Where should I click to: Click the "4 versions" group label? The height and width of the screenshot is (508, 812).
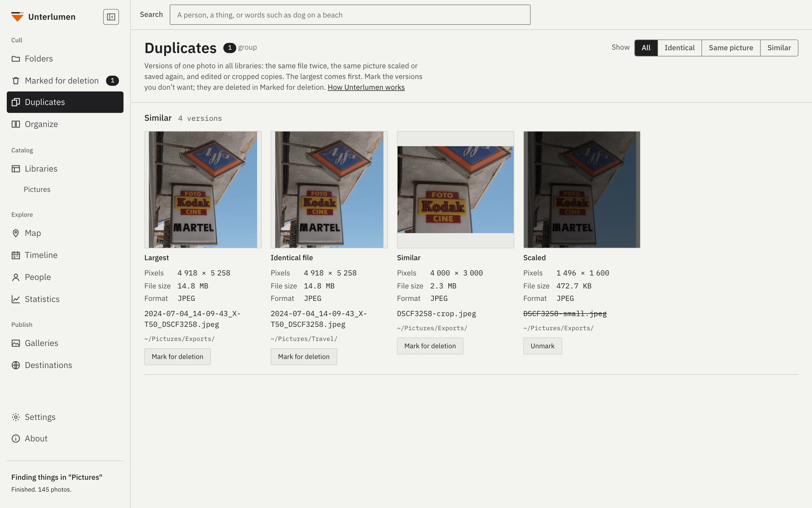pyautogui.click(x=200, y=119)
